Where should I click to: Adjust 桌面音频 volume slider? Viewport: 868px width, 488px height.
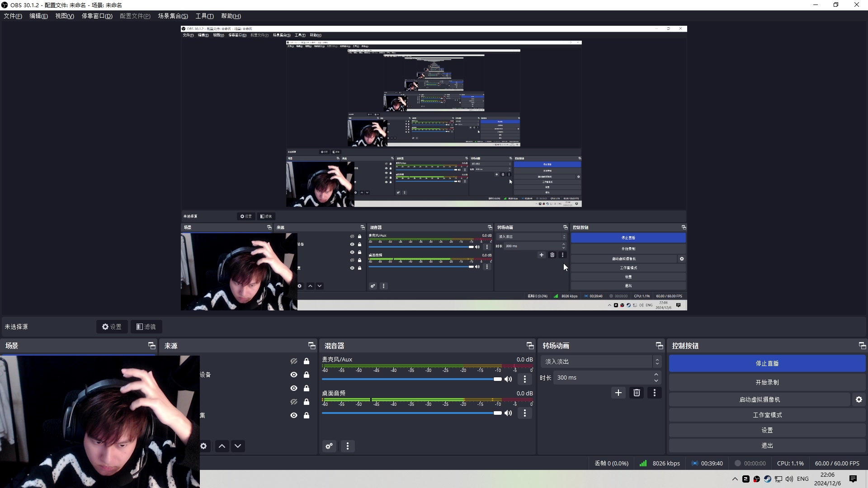(x=412, y=413)
